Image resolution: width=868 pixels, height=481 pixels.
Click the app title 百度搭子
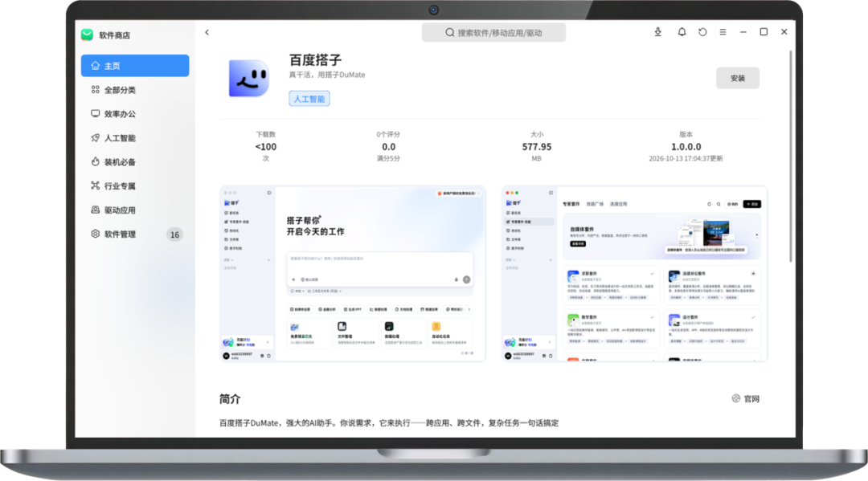click(x=316, y=59)
